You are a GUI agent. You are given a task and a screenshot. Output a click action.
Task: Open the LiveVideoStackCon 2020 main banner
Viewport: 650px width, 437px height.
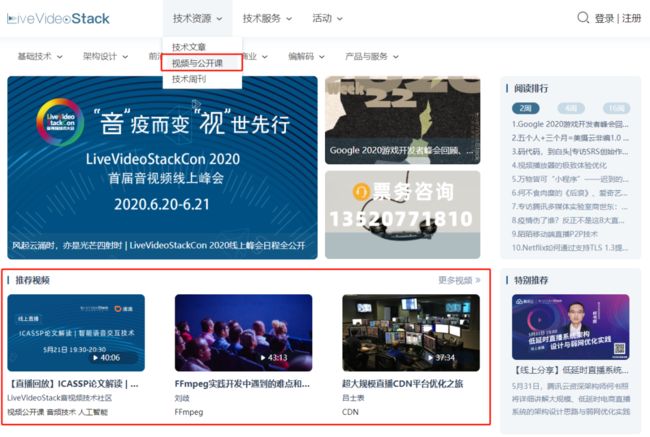[162, 168]
